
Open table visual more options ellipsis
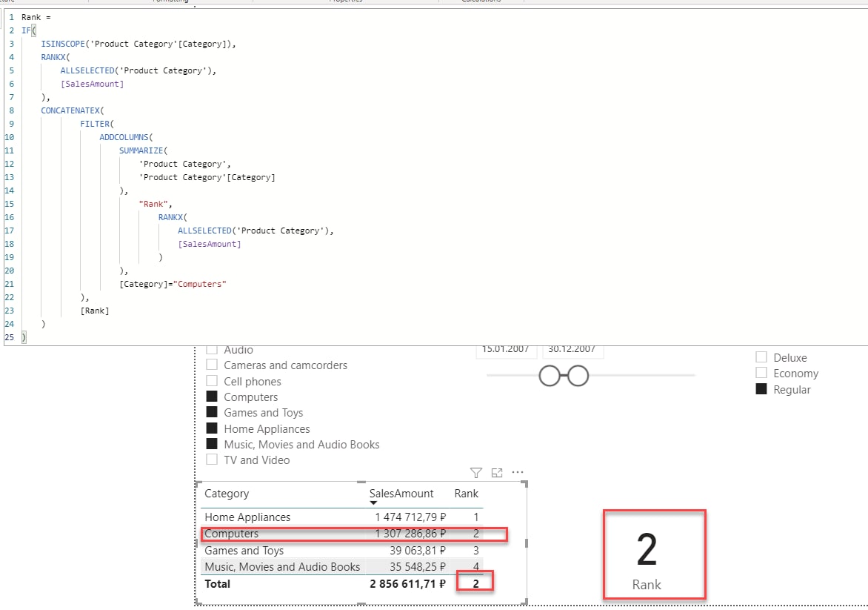tap(518, 472)
